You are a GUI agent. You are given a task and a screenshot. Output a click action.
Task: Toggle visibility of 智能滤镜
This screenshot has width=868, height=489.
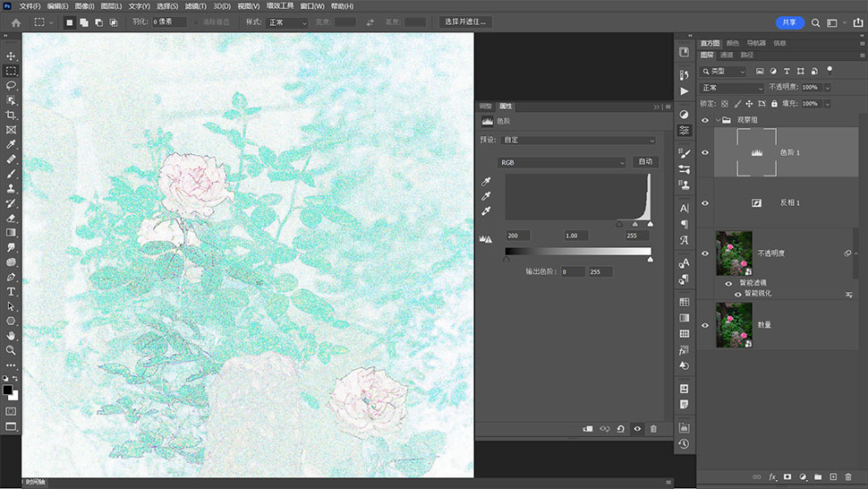728,284
